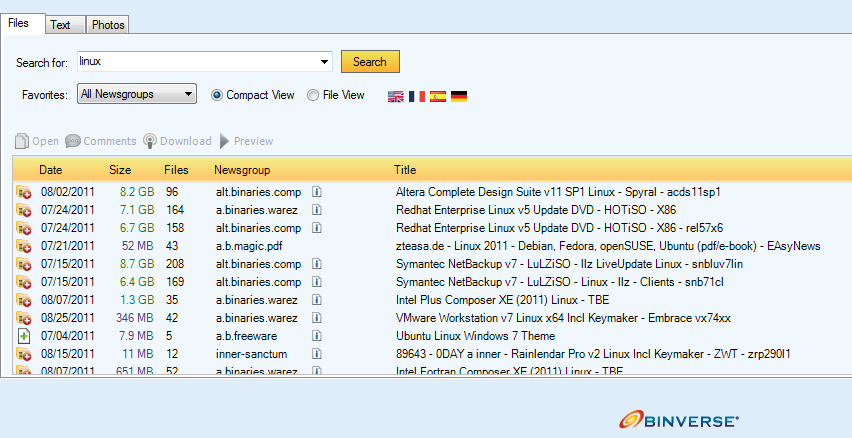The width and height of the screenshot is (852, 438).
Task: Click folder icon of Rainlendar Pro row
Action: coord(23,354)
